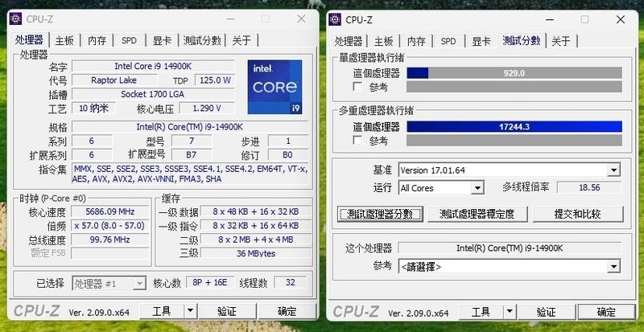The height and width of the screenshot is (332, 644).
Task: Click the multi-thread score bar showing 17244.3
Action: coord(514,127)
